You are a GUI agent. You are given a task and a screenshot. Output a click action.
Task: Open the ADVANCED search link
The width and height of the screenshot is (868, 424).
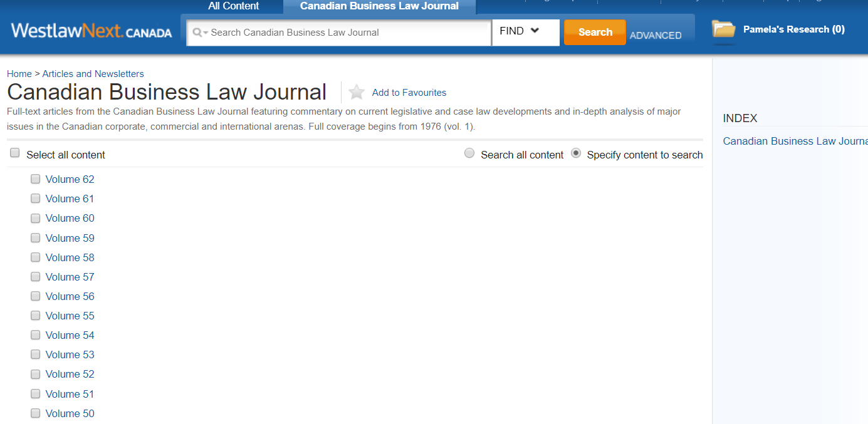pyautogui.click(x=656, y=36)
